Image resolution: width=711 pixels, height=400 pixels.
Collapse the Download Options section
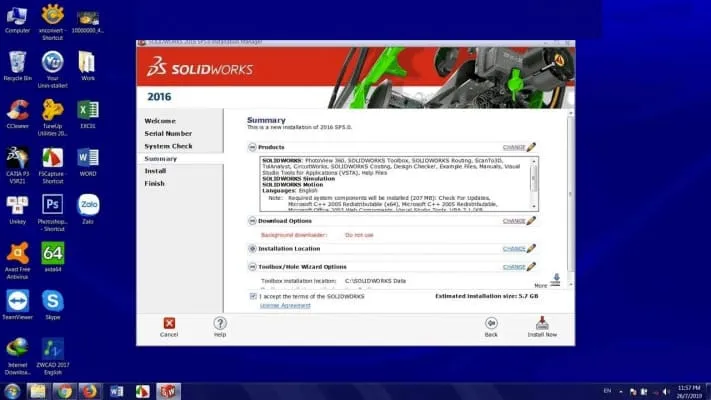[x=252, y=221]
